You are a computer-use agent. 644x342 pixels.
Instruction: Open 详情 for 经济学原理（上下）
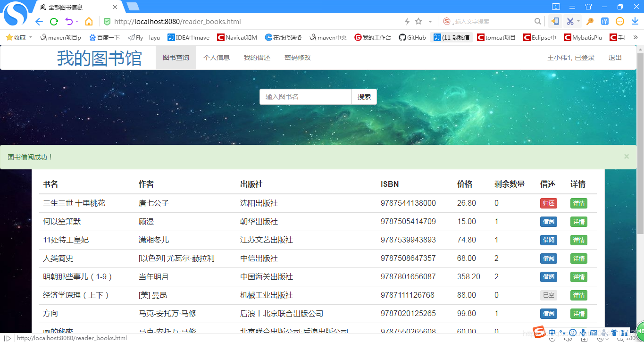(x=579, y=295)
